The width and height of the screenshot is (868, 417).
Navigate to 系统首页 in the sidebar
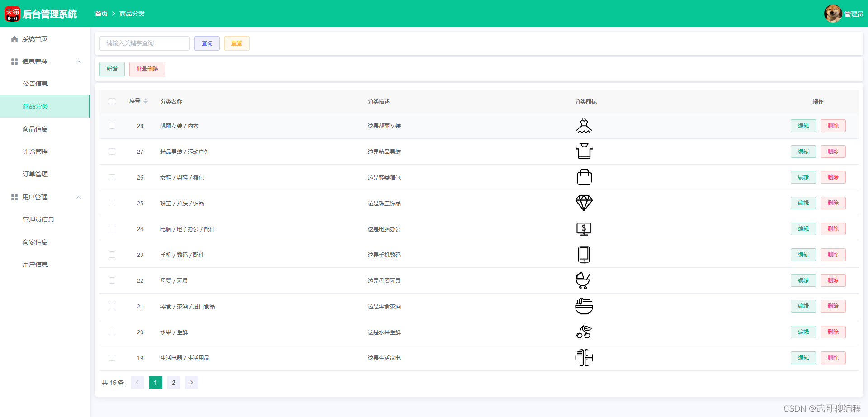coord(34,39)
